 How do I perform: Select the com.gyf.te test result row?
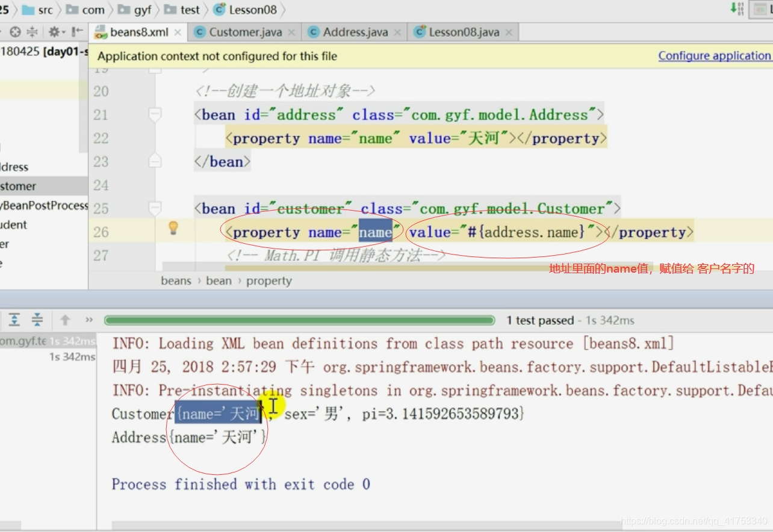pyautogui.click(x=48, y=341)
